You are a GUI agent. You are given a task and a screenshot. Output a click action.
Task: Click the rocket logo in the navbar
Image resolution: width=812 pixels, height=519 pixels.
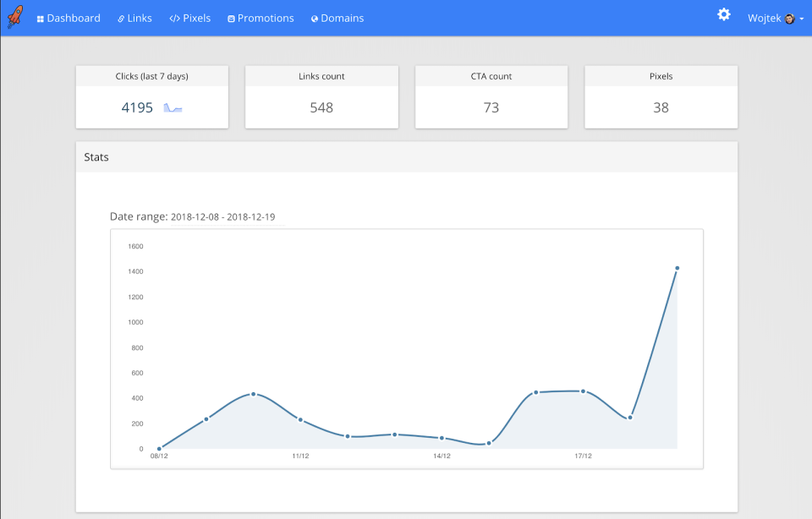(x=14, y=17)
